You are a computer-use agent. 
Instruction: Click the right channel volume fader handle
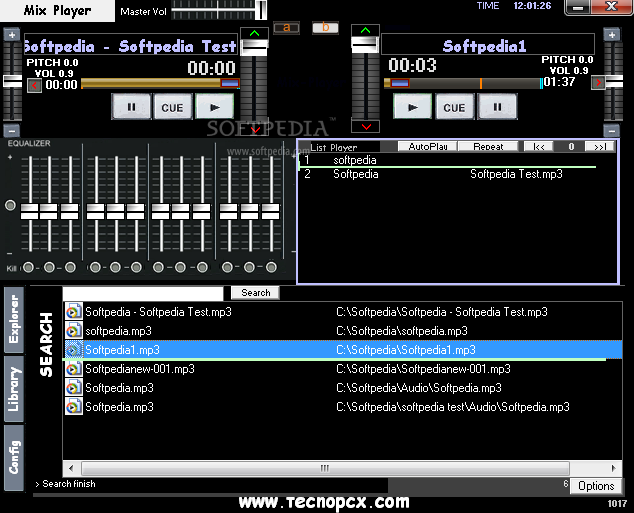click(x=365, y=45)
